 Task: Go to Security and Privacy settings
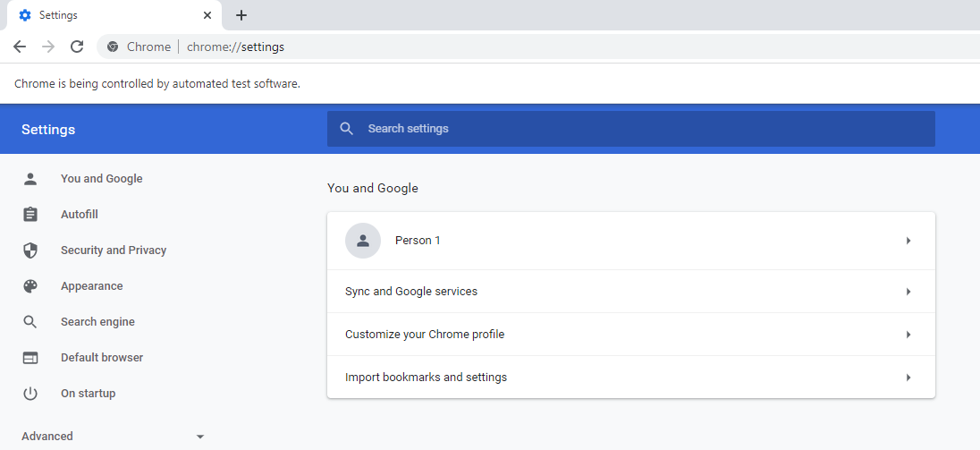[114, 250]
